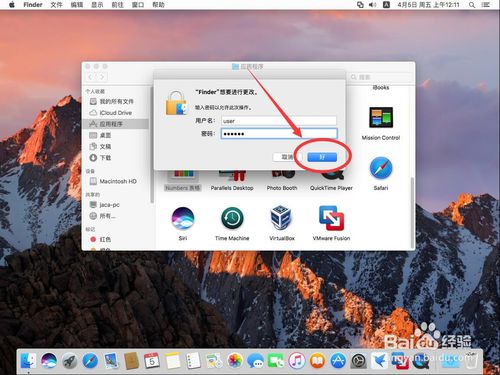Screen dimensions: 500x375
Task: Select the Safari app icon in Applications
Action: [x=381, y=168]
